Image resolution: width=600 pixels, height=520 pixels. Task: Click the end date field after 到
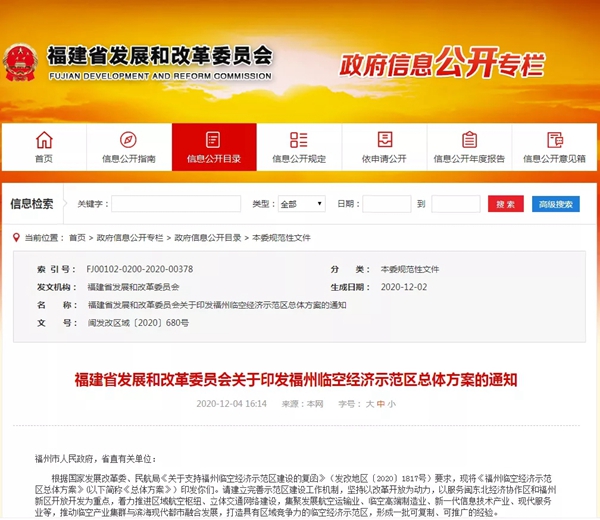[x=455, y=204]
